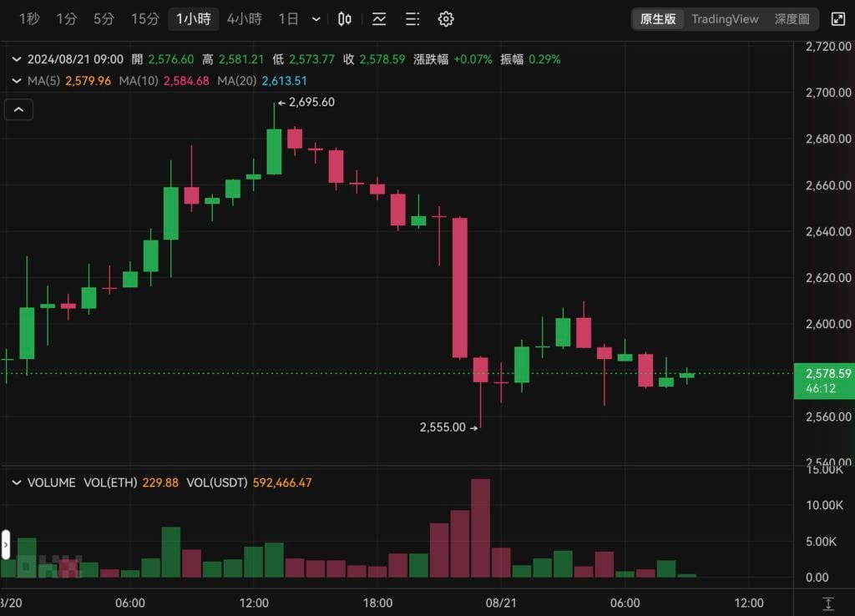This screenshot has height=616, width=855.
Task: Expand chart to fullscreen
Action: 837,18
